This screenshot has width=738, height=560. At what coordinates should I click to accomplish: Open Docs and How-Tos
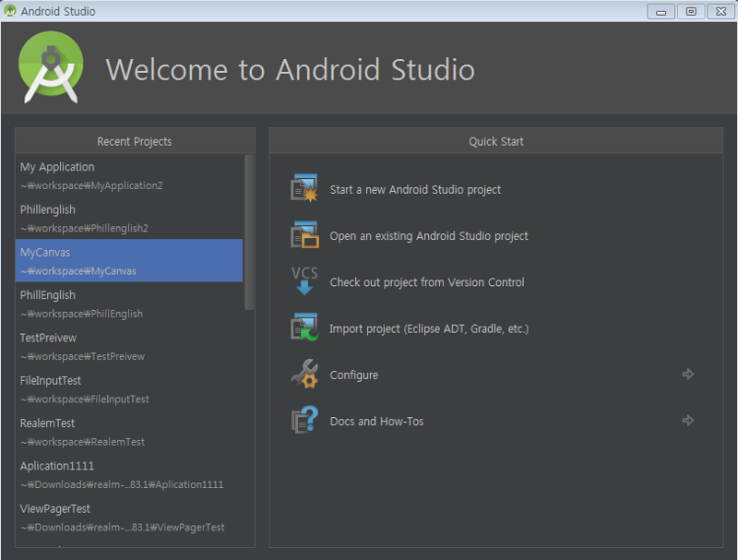click(x=376, y=422)
